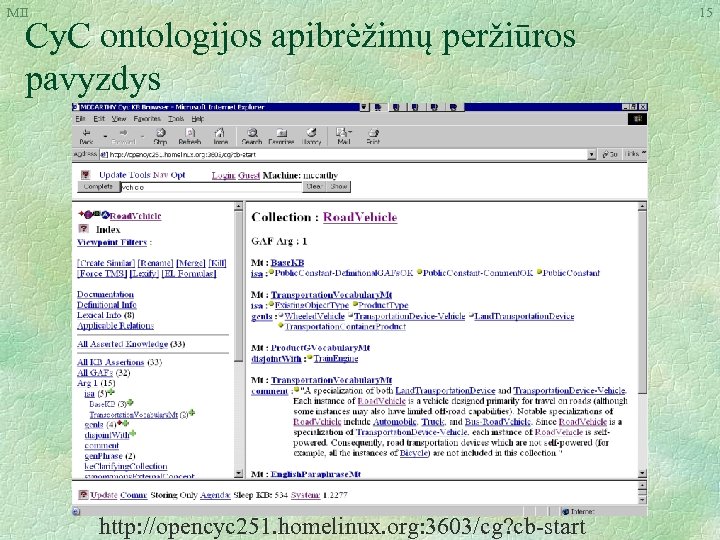Click the Opt link in Cyc toolbar
The image size is (720, 540).
[x=178, y=175]
